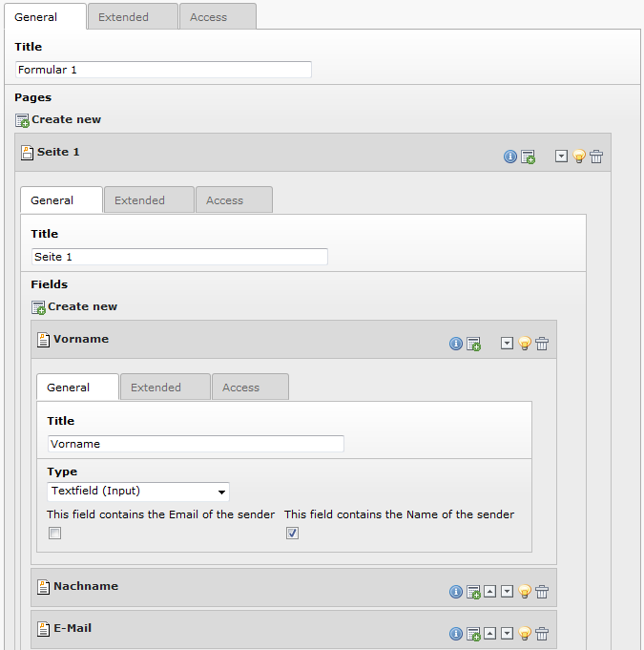
Task: Toggle visibility of Nachname field via lightbulb
Action: click(x=525, y=592)
